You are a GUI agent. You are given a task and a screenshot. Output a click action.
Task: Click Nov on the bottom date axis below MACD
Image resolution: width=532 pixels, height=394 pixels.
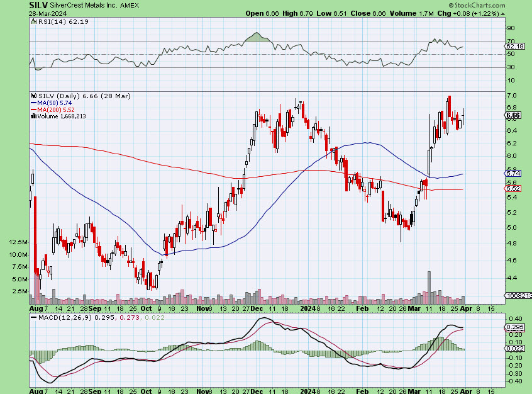[x=203, y=391]
